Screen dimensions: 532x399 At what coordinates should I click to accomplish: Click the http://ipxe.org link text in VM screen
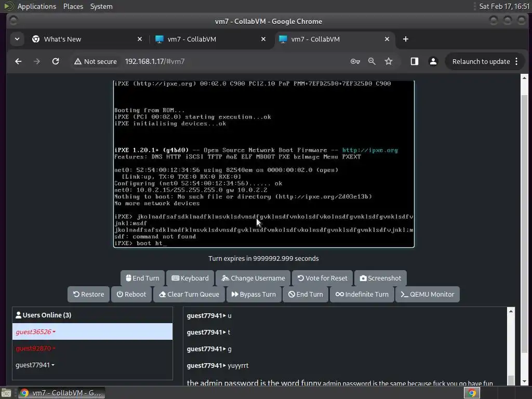point(370,150)
